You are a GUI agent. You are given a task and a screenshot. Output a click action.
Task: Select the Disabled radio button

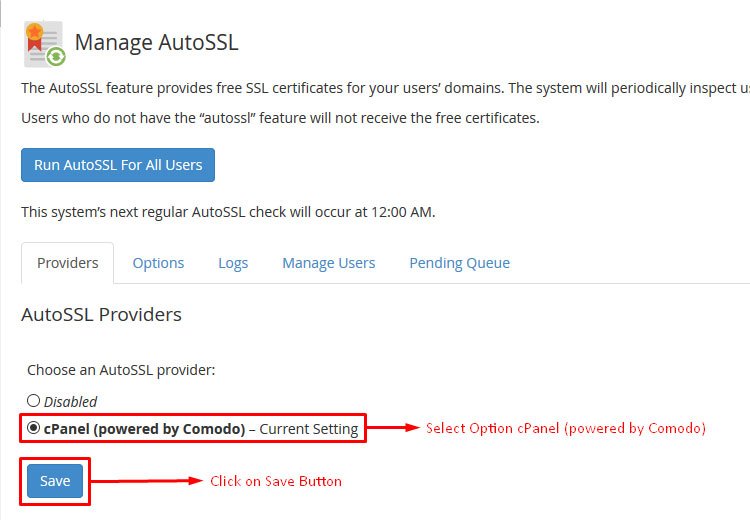coord(33,400)
